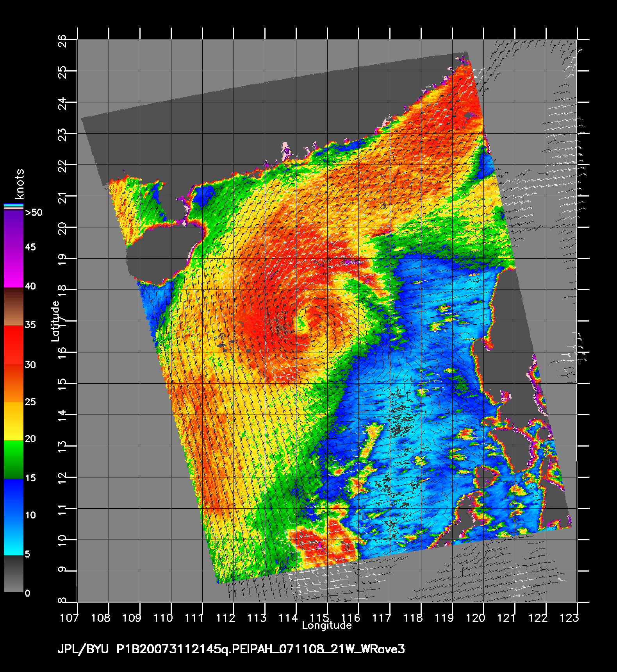Click the longitude label 119
Image resolution: width=617 pixels, height=672 pixels.
pos(444,618)
